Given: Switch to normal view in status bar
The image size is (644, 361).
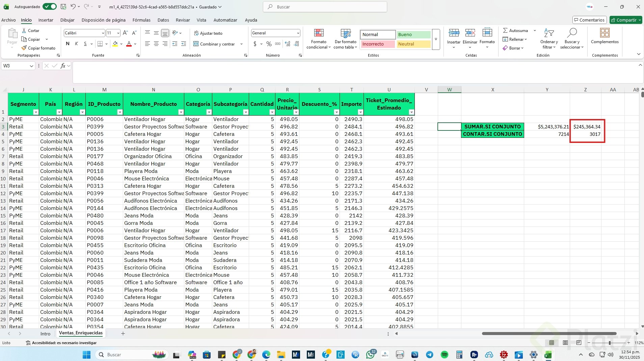Looking at the screenshot, I should (x=552, y=343).
